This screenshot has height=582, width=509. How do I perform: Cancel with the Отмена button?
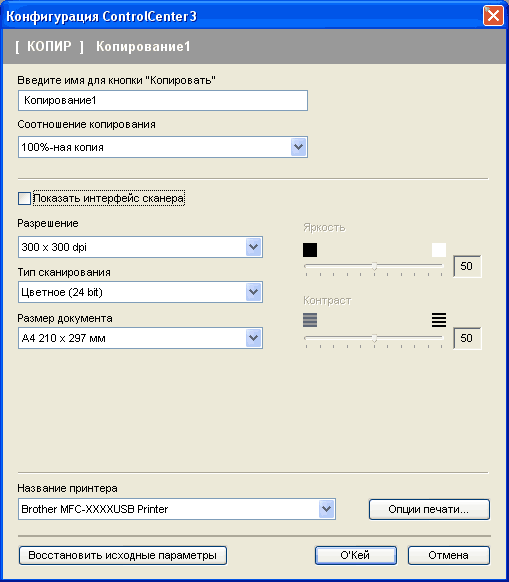coord(448,555)
